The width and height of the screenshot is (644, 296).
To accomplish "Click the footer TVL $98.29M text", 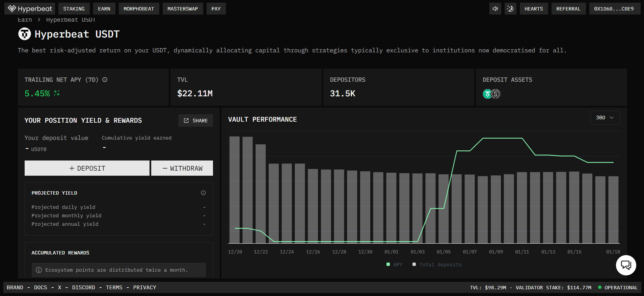I will pos(488,288).
